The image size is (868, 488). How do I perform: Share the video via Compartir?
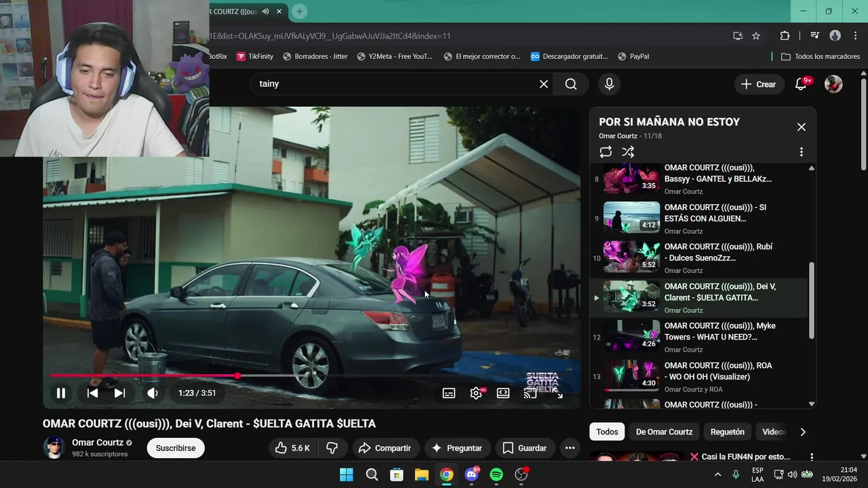point(384,448)
